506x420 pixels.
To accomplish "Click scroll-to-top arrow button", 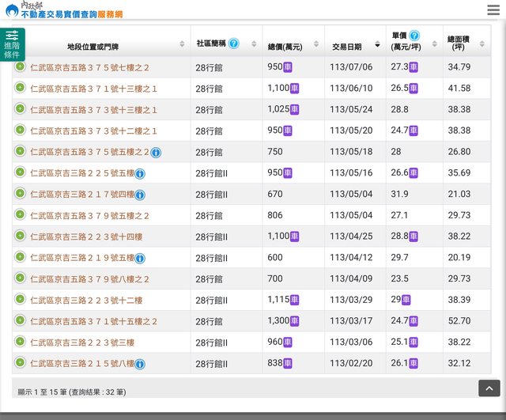I will (x=489, y=388).
